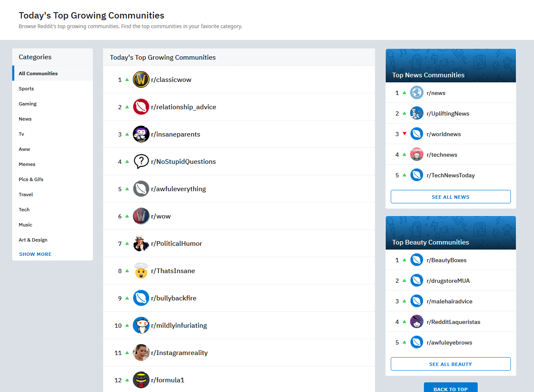Click the r/Instagramreality photo thumbnail
Screen dimensions: 534x392
pyautogui.click(x=141, y=353)
